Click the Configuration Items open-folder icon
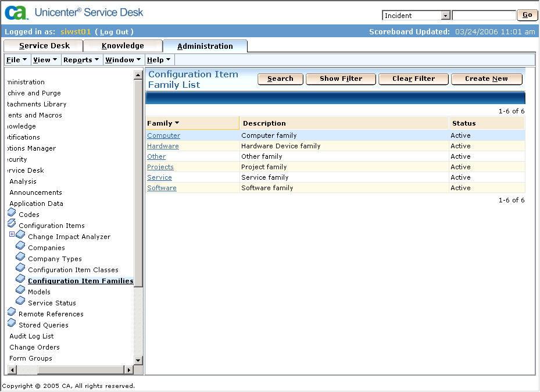Screen dimensions: 540x392 point(12,224)
